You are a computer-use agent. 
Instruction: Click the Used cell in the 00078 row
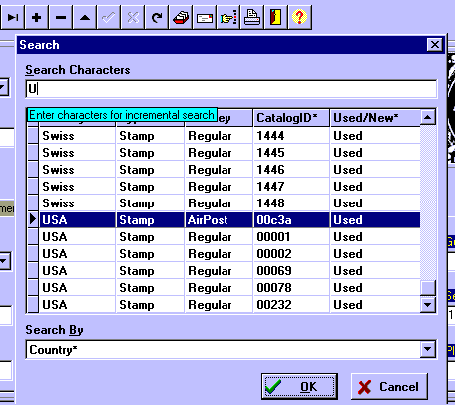pos(375,288)
